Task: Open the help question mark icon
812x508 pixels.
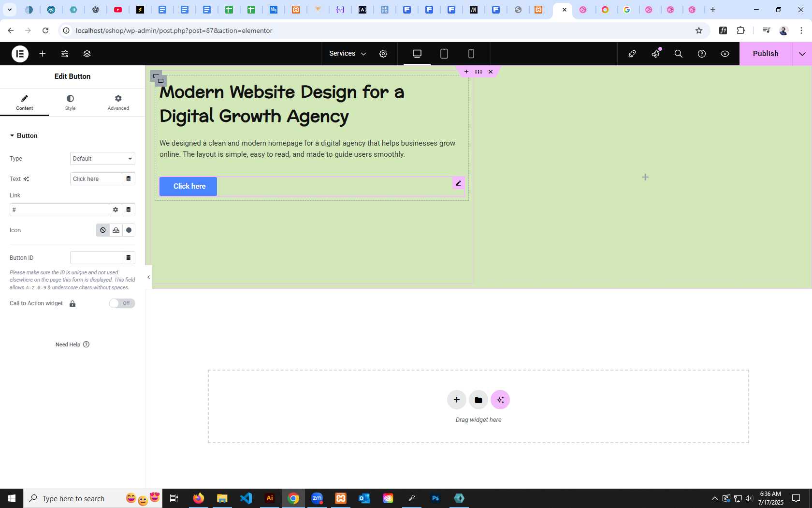Action: click(x=702, y=54)
